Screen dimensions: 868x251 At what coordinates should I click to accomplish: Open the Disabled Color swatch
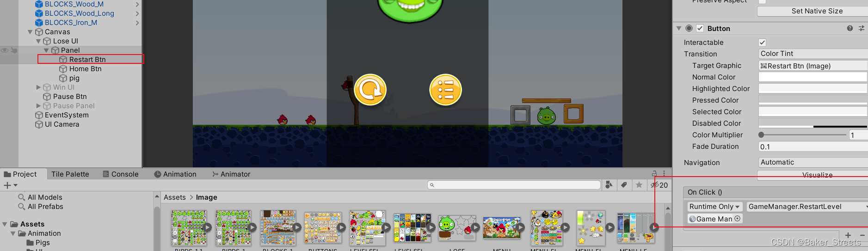813,123
